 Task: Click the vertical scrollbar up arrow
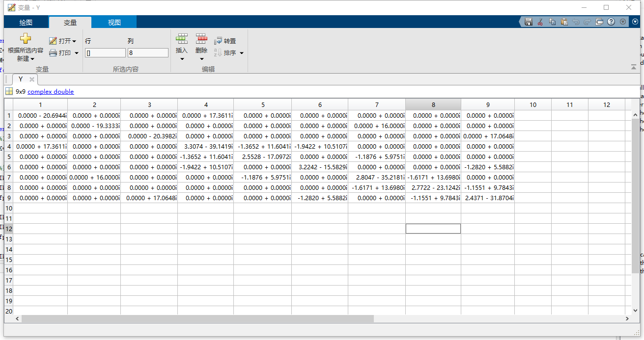click(x=635, y=114)
